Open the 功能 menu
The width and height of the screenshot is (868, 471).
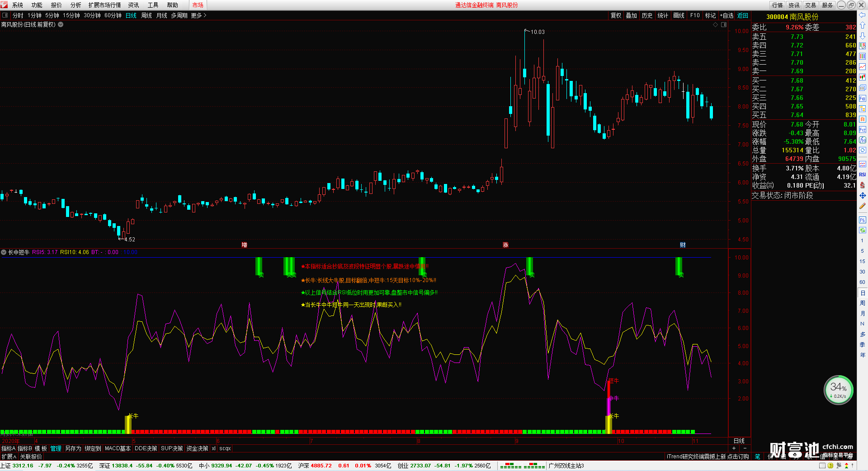37,5
